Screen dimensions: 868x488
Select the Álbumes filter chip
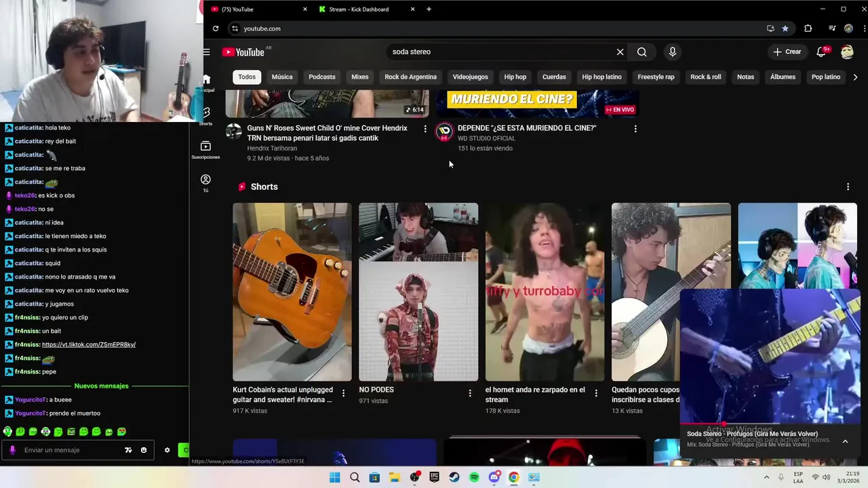coord(783,77)
